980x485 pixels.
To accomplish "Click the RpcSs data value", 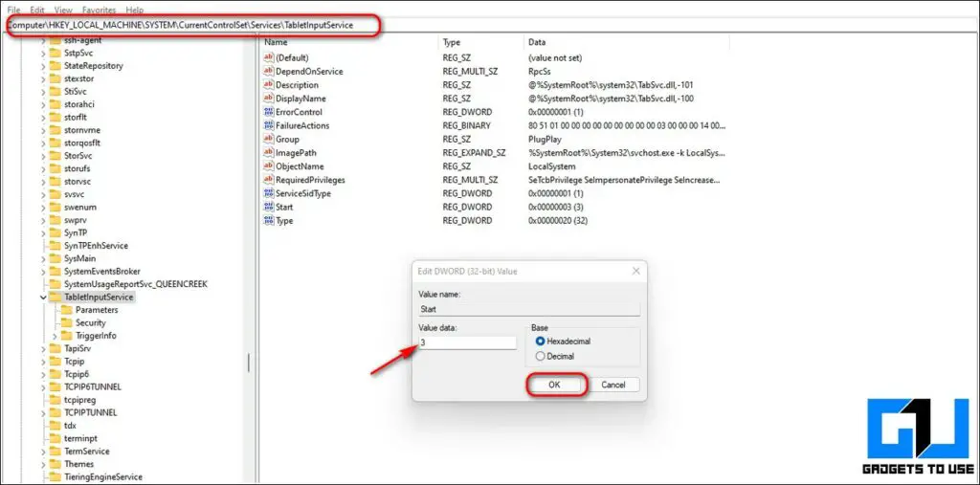I will [x=540, y=71].
